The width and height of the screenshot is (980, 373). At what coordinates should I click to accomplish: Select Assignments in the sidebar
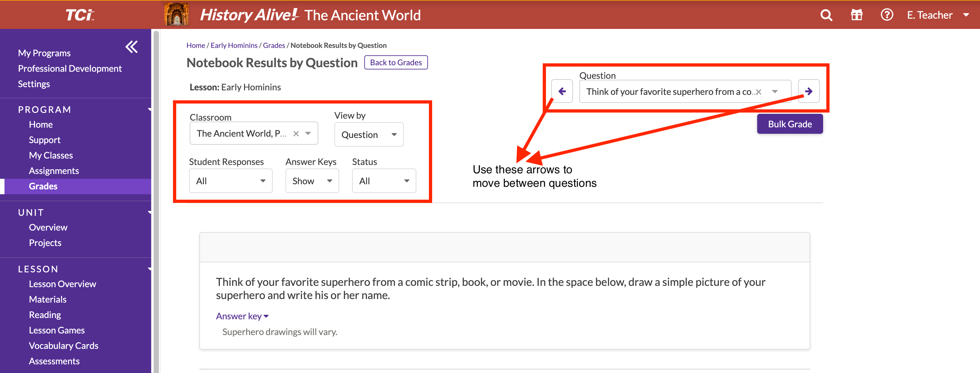point(54,171)
